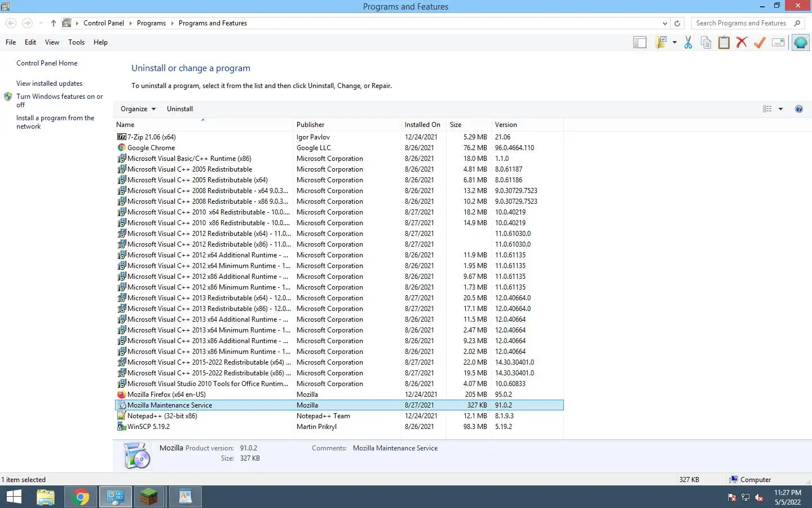Click the Igor Pavlov publisher cell
Image resolution: width=812 pixels, height=508 pixels.
313,137
